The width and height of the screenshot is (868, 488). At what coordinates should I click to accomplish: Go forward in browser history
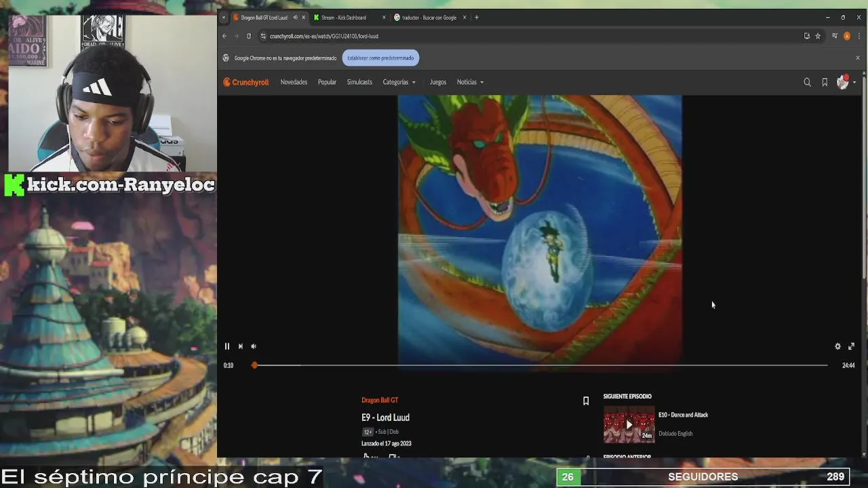pyautogui.click(x=237, y=36)
